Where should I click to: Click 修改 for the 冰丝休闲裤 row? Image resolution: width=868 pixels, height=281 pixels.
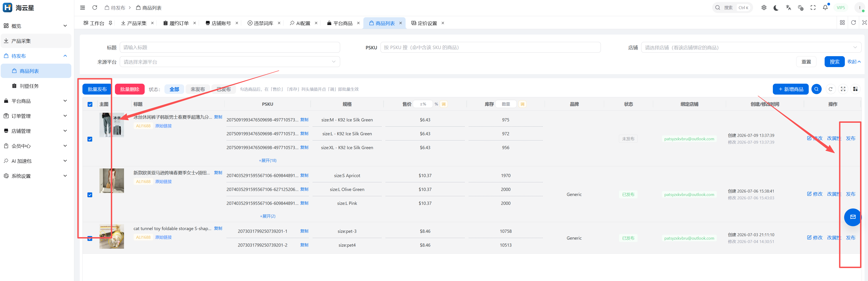tap(815, 138)
